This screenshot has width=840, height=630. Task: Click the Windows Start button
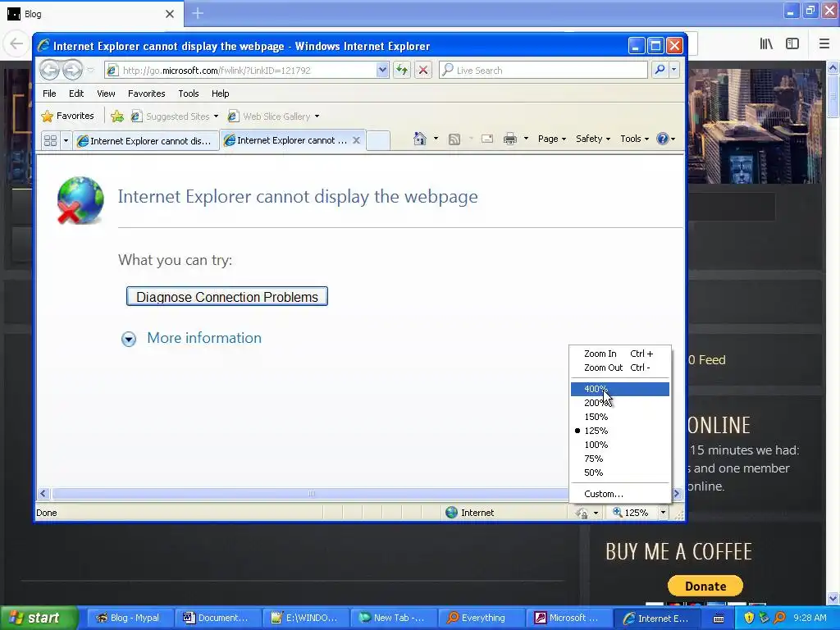pos(39,618)
